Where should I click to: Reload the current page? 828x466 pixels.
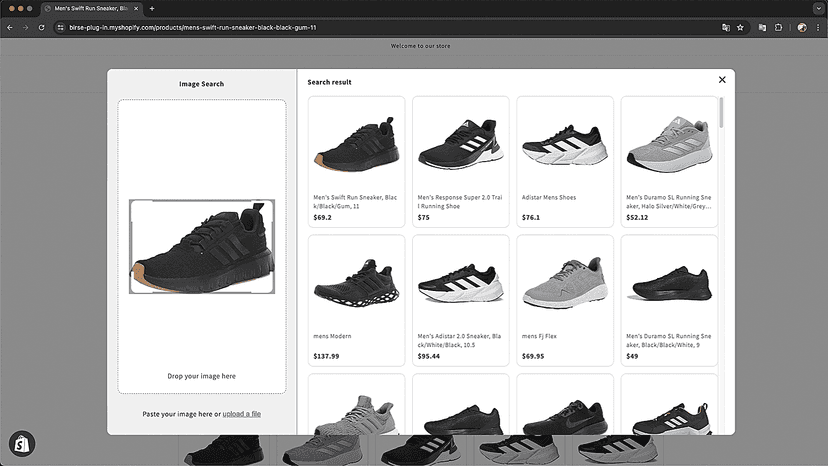tap(41, 27)
